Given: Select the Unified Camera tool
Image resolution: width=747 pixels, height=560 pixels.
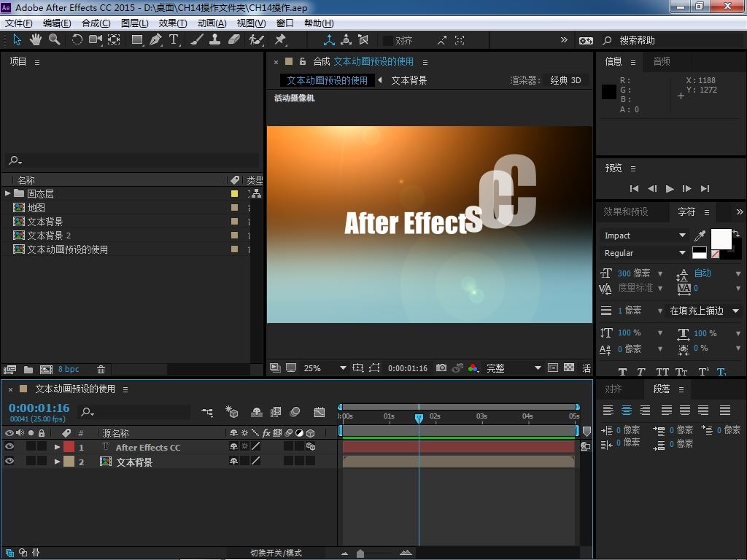Looking at the screenshot, I should point(96,39).
